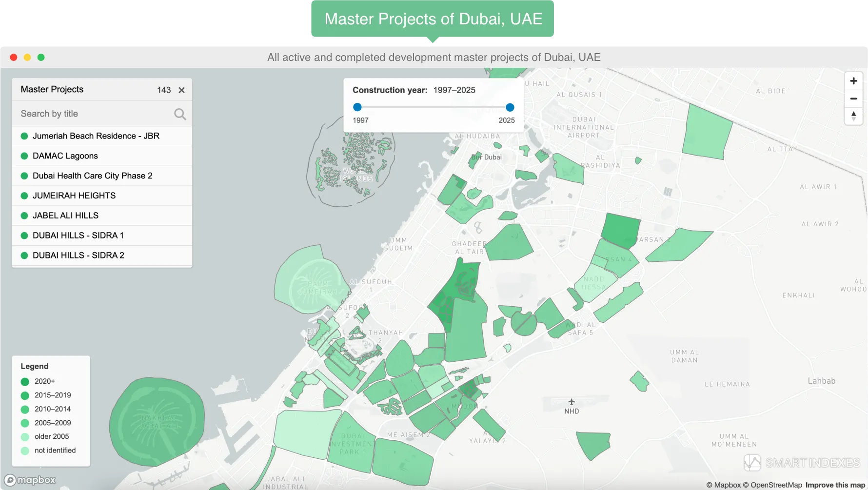The height and width of the screenshot is (490, 868).
Task: Click the green dot beside DAMAC Lagoons
Action: pos(24,156)
